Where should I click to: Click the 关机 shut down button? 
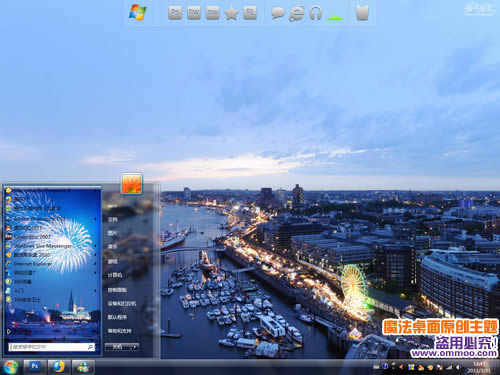(117, 347)
